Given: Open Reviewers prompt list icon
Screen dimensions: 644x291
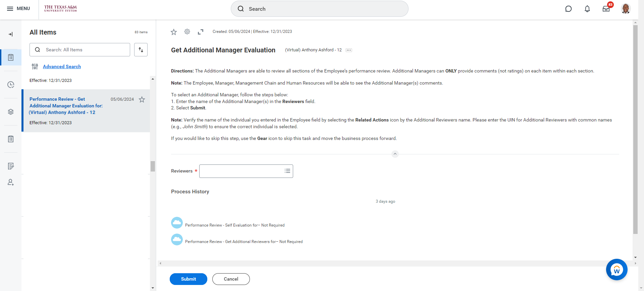Looking at the screenshot, I should coord(287,171).
